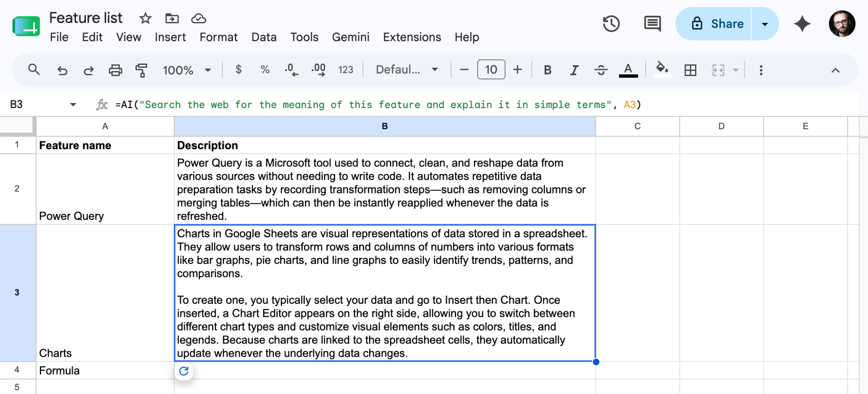Redo the last action
This screenshot has height=394, width=868.
[88, 70]
